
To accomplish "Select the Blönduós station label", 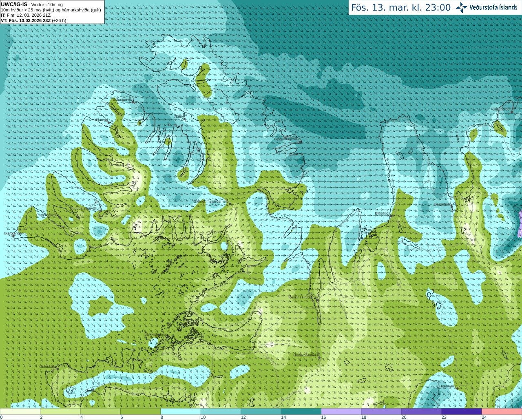I will [383, 213].
